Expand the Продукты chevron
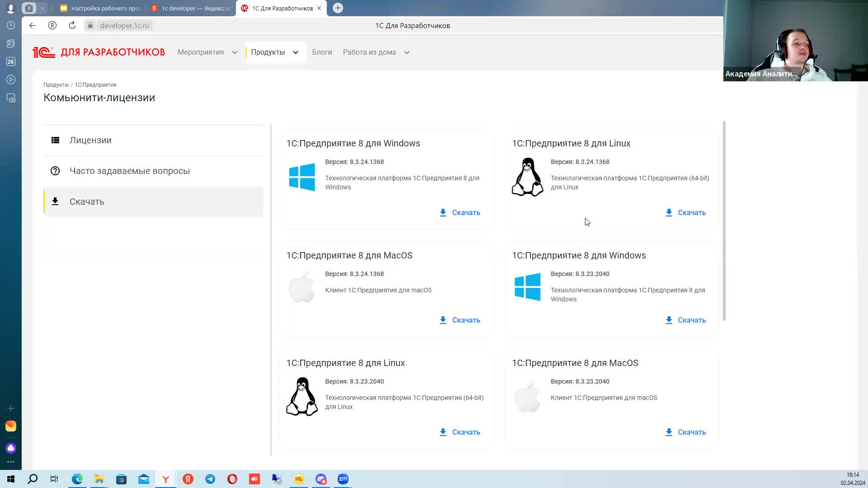868x488 pixels. (x=296, y=52)
